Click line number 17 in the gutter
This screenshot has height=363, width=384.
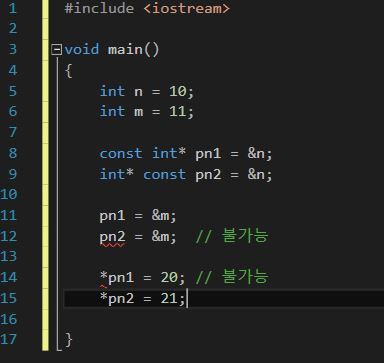9,339
